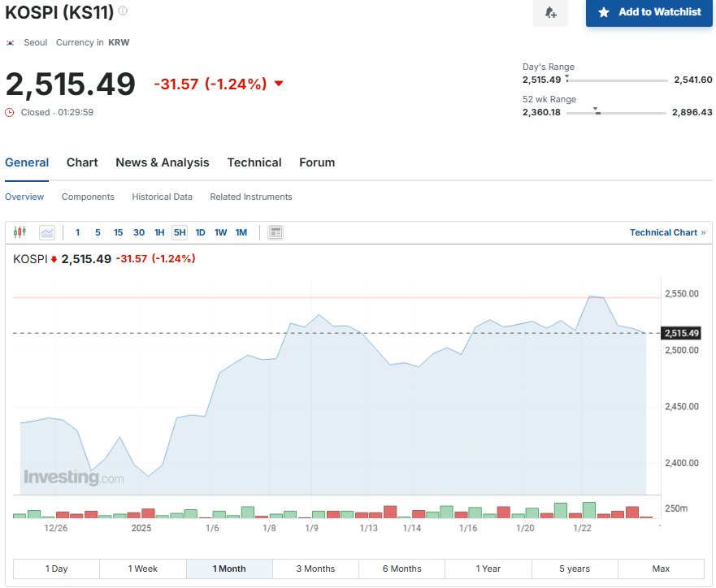The image size is (716, 588).
Task: Click the 52 wk Range slider bar
Action: pos(617,113)
